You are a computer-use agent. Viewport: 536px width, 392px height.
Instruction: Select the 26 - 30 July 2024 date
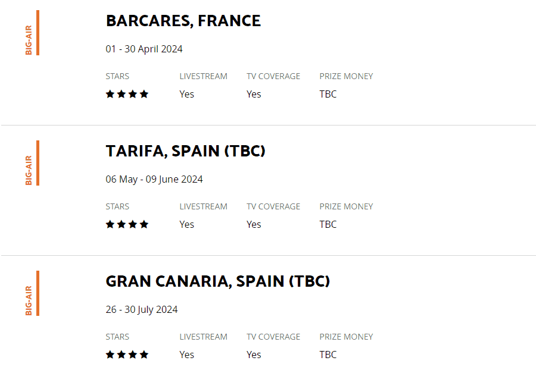point(142,310)
